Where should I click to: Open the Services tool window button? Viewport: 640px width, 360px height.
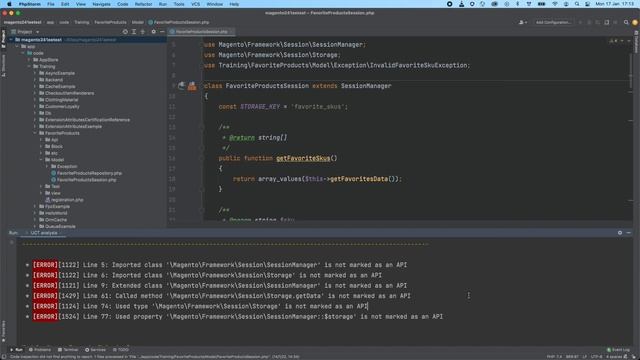click(95, 350)
